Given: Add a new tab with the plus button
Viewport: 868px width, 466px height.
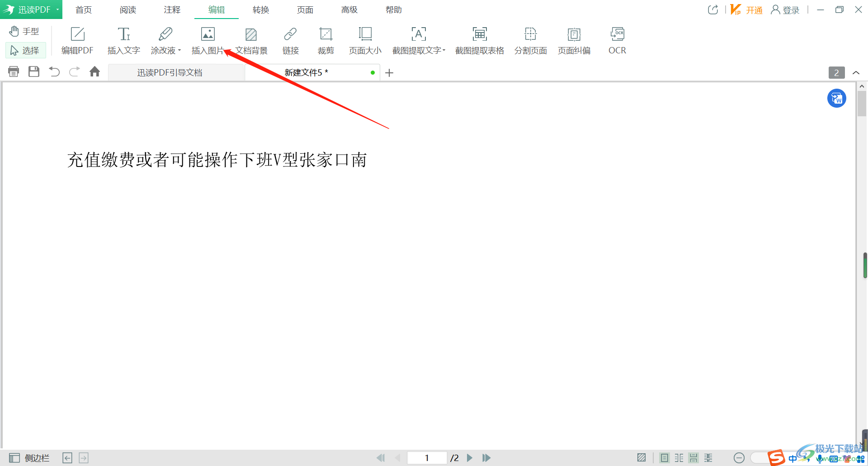Looking at the screenshot, I should [389, 72].
